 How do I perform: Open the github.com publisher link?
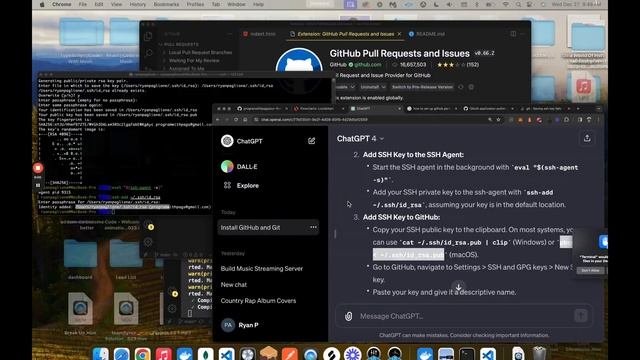367,64
